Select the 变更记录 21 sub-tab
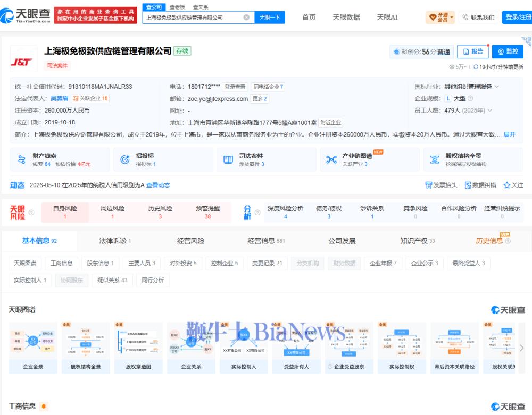Viewport: 532px width, 415px height. click(x=267, y=263)
